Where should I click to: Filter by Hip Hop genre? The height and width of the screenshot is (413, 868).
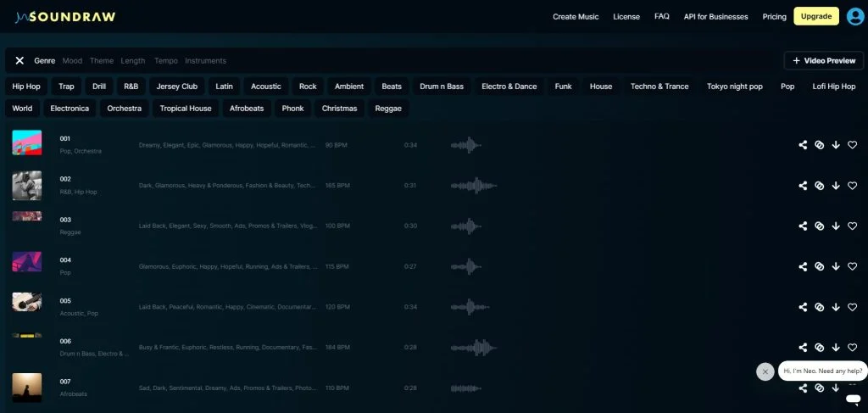pos(26,87)
